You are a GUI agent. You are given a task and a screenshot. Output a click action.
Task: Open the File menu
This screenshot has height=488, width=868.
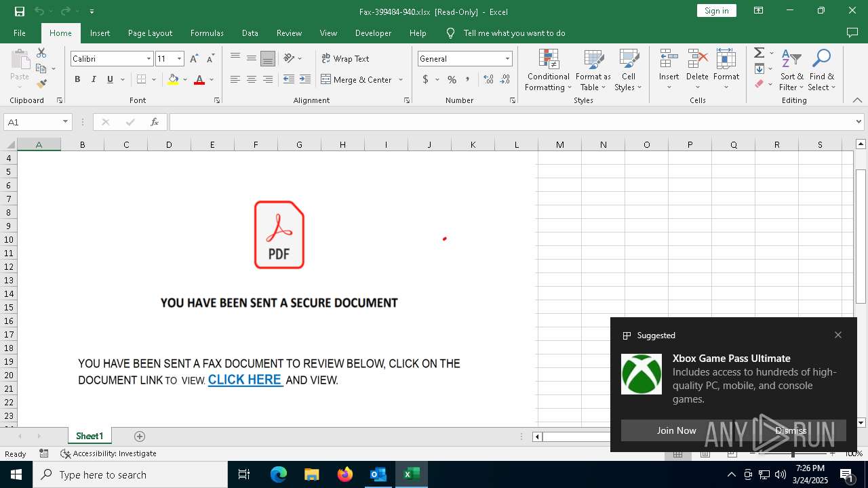coord(20,33)
